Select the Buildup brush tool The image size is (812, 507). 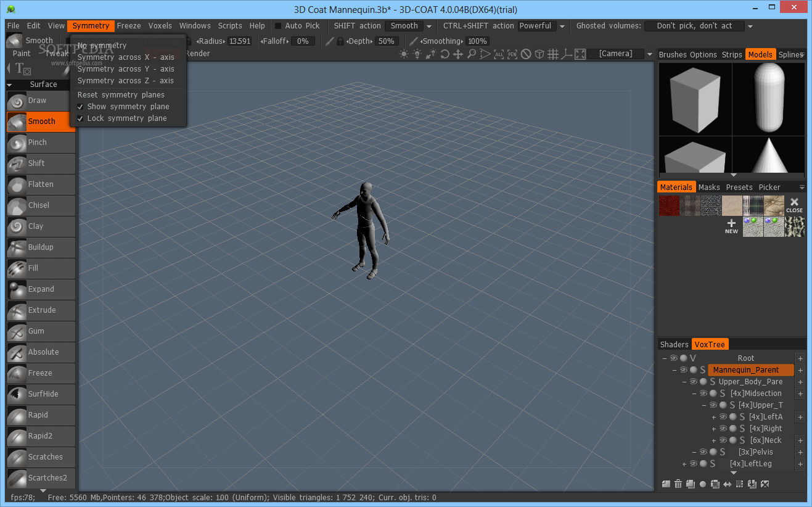click(x=41, y=247)
